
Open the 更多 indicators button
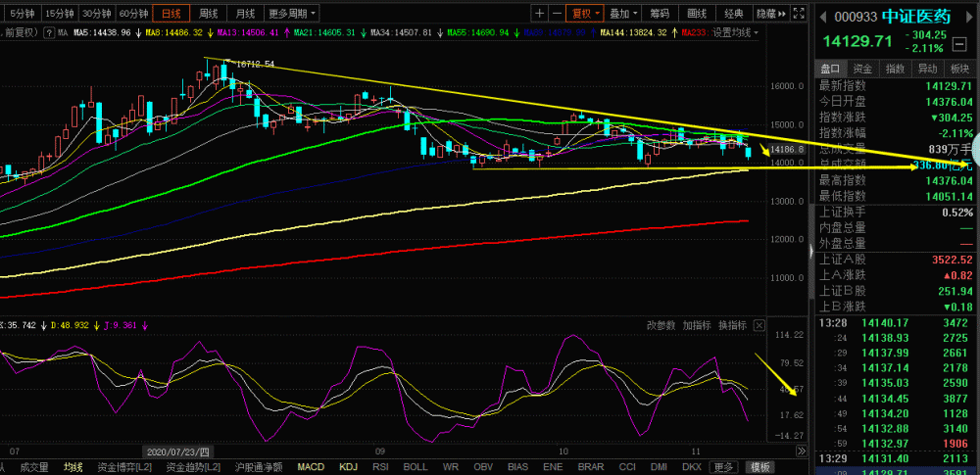point(724,467)
